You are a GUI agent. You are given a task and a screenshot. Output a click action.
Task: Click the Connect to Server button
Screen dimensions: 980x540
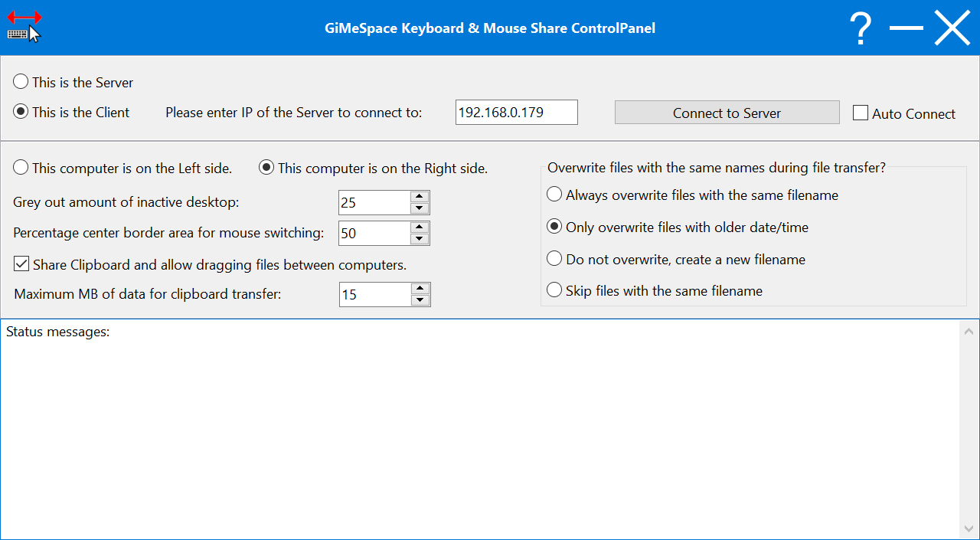727,113
